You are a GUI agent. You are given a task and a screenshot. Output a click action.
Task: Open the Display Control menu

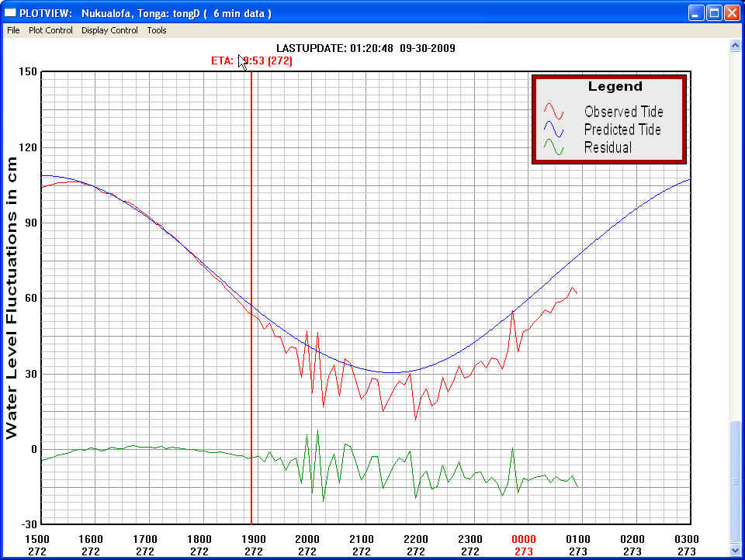(x=109, y=30)
